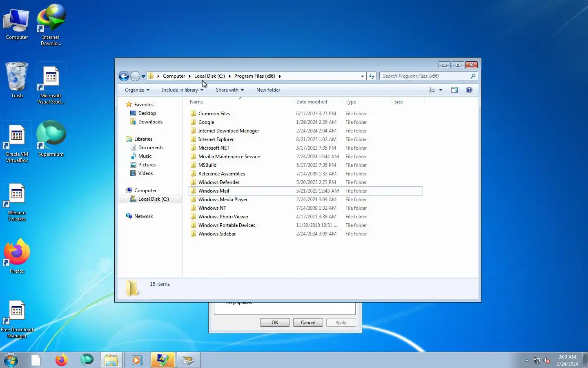This screenshot has width=588, height=368.
Task: Select the Internet Explorer folder
Action: [306, 139]
